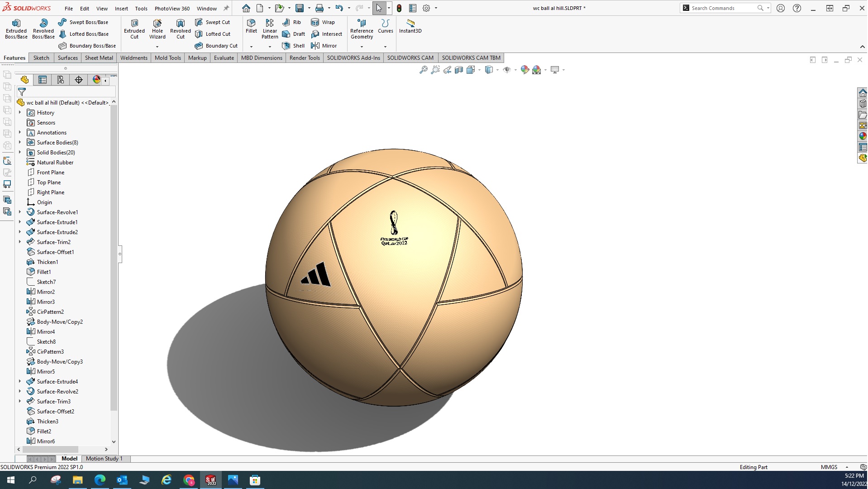Open the PhotoView 360 menu
Image resolution: width=868 pixels, height=489 pixels.
click(172, 8)
